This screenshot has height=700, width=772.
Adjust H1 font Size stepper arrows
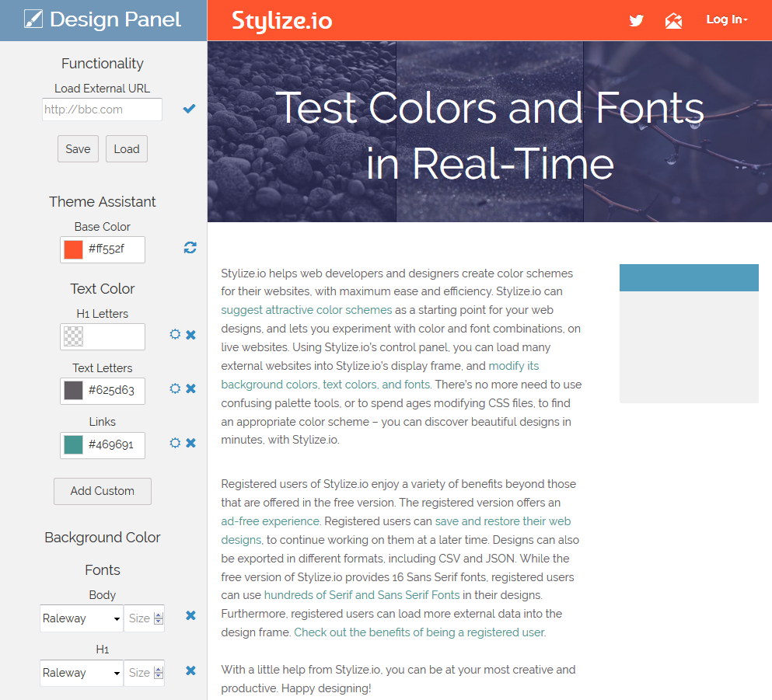point(159,673)
